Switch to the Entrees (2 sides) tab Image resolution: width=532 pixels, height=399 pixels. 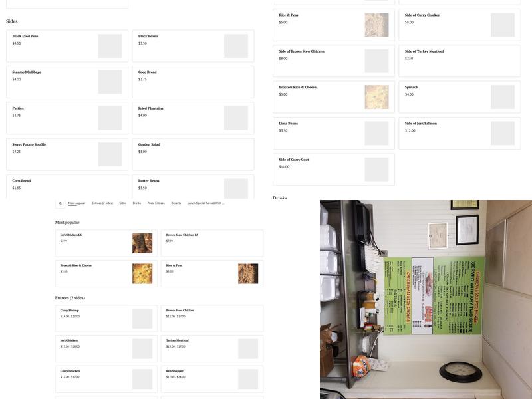(102, 203)
